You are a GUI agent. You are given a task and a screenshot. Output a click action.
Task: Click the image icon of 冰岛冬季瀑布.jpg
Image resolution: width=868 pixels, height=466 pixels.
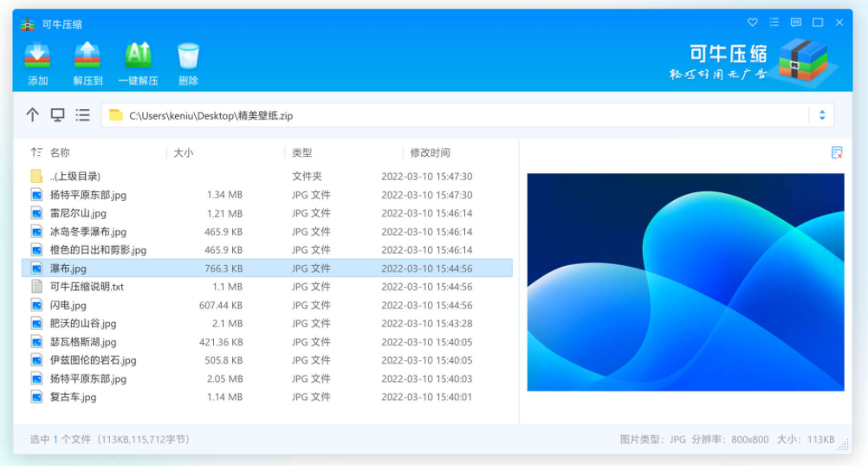(x=36, y=231)
